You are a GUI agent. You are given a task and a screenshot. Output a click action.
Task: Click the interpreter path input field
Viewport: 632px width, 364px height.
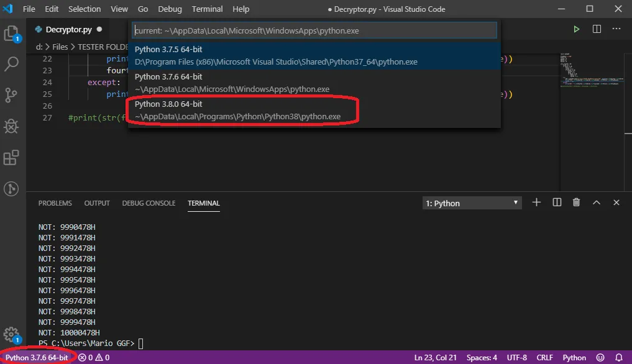(314, 30)
